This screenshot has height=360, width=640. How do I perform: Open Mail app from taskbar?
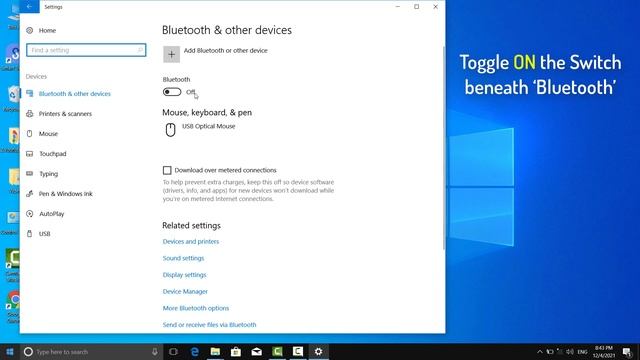click(256, 351)
